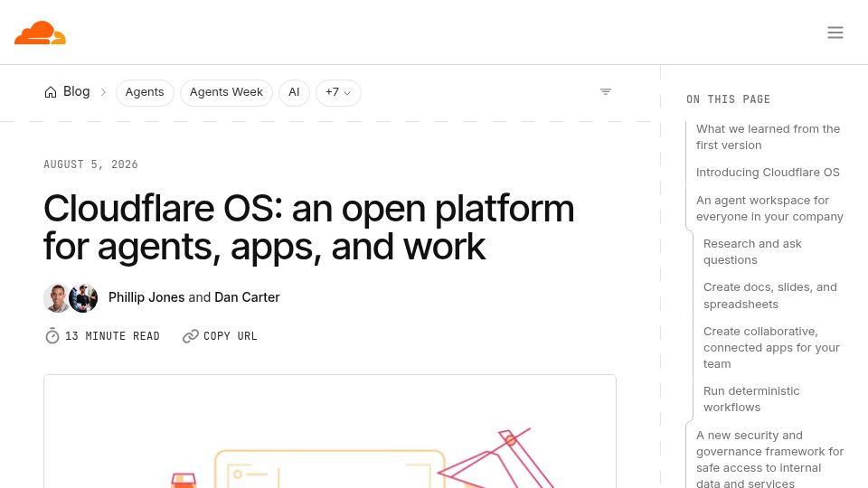Viewport: 868px width, 488px height.
Task: Jump to Research and ask questions
Action: click(752, 252)
